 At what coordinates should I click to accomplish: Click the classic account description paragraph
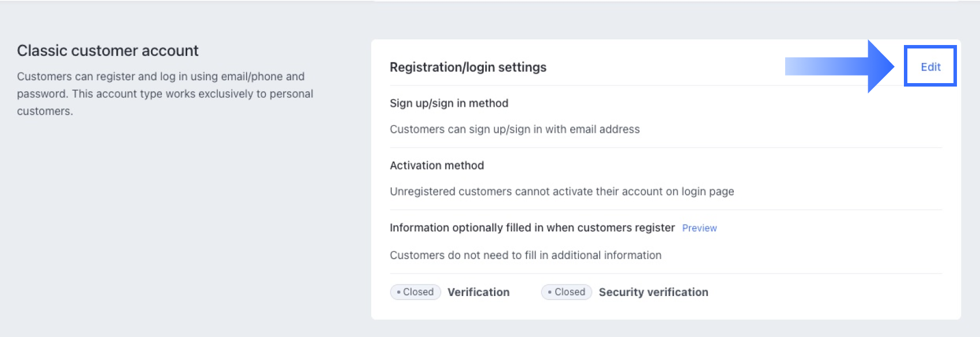click(x=165, y=93)
